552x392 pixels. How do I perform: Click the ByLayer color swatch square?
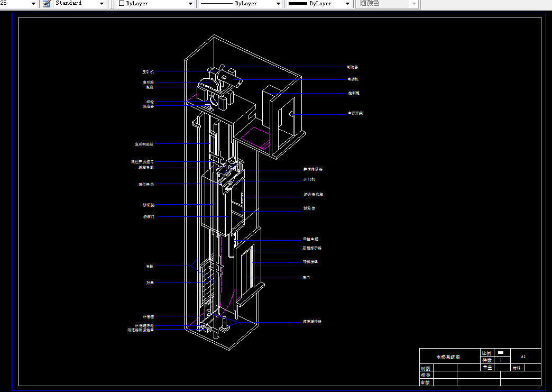122,3
